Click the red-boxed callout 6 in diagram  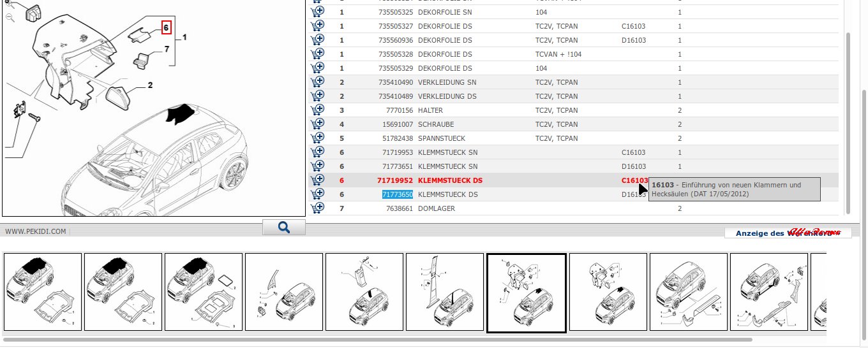tap(166, 27)
